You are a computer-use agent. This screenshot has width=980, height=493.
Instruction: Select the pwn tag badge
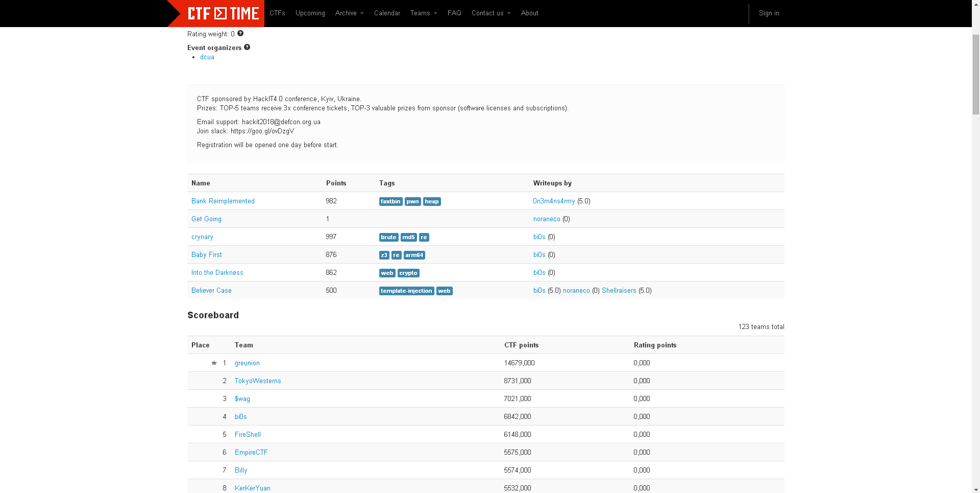coord(412,201)
